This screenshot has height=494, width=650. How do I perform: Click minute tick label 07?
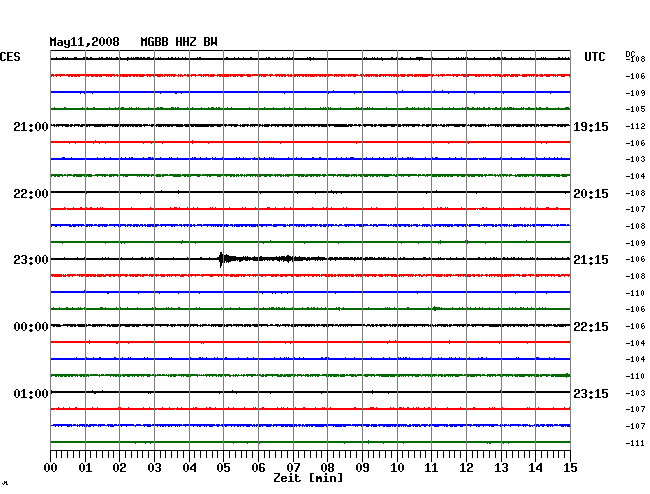point(293,468)
